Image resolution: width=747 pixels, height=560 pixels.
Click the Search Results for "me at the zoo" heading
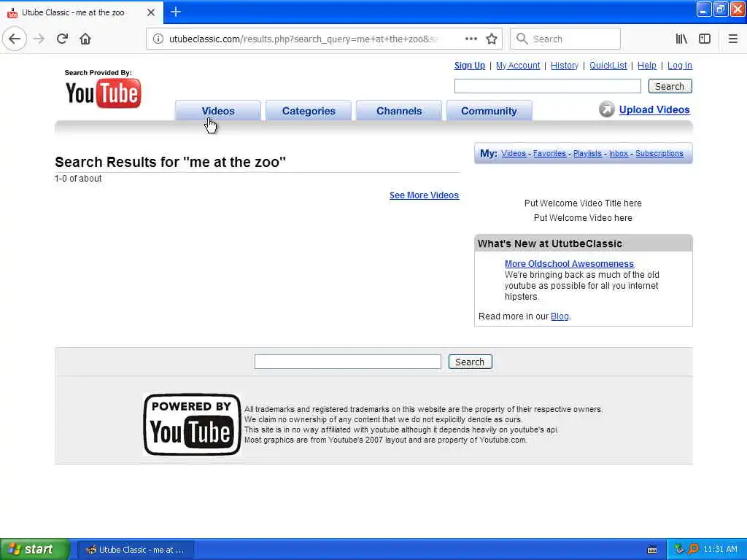pos(170,162)
